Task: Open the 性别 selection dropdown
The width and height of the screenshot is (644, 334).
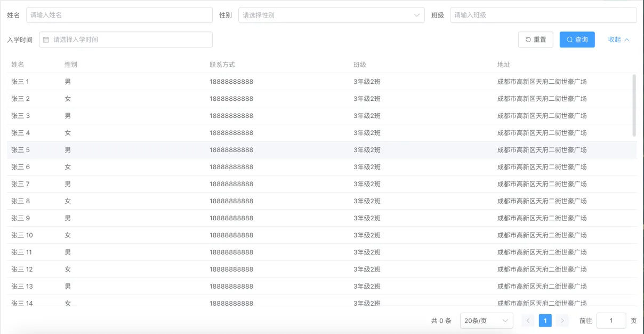Action: coord(331,15)
